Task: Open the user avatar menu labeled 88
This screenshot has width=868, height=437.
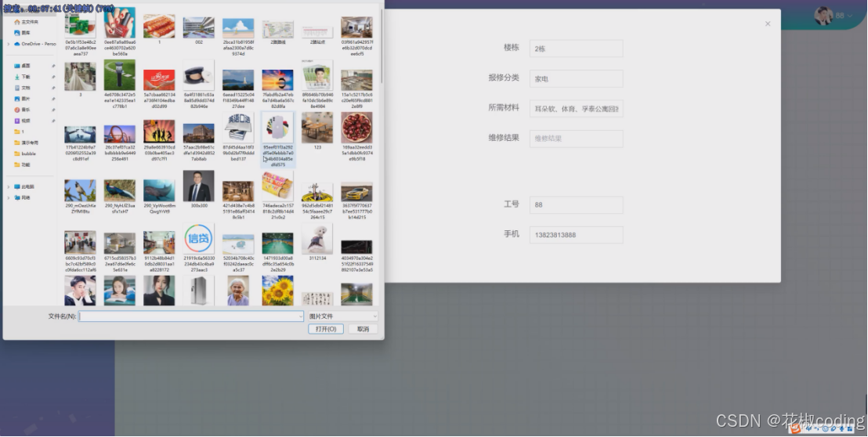Action: pos(833,16)
